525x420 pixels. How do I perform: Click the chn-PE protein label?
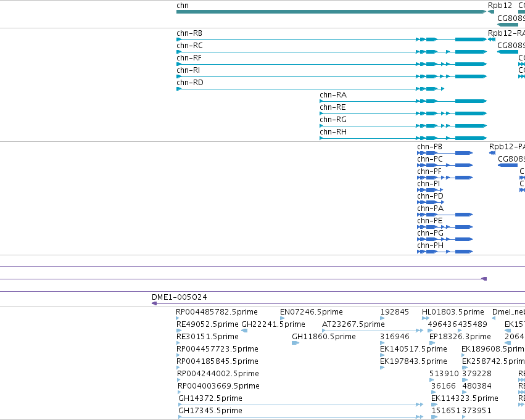tap(430, 221)
